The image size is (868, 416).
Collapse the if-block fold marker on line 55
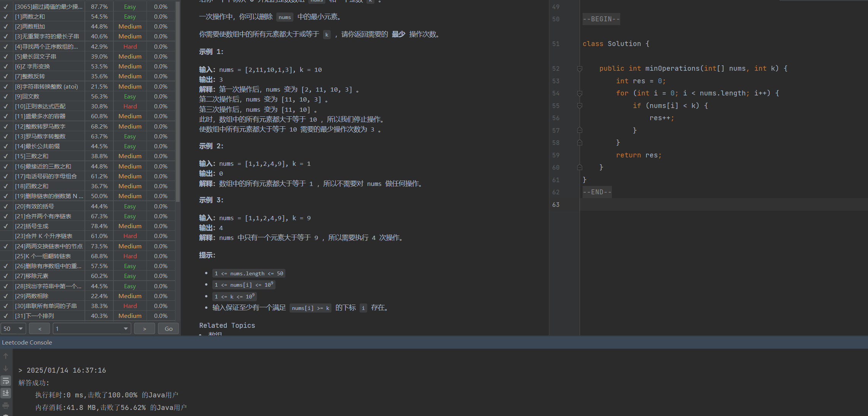580,106
